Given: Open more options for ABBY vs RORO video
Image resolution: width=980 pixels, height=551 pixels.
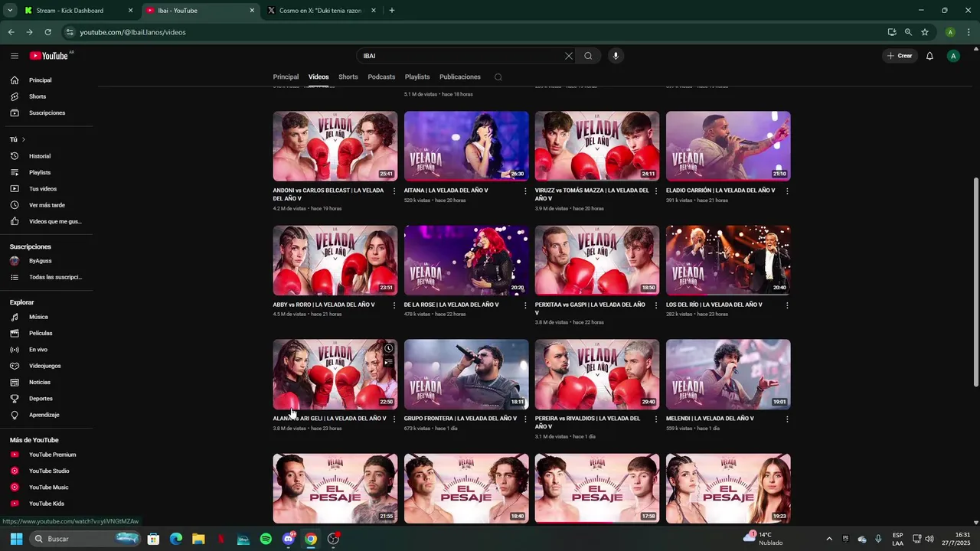Looking at the screenshot, I should pyautogui.click(x=394, y=305).
